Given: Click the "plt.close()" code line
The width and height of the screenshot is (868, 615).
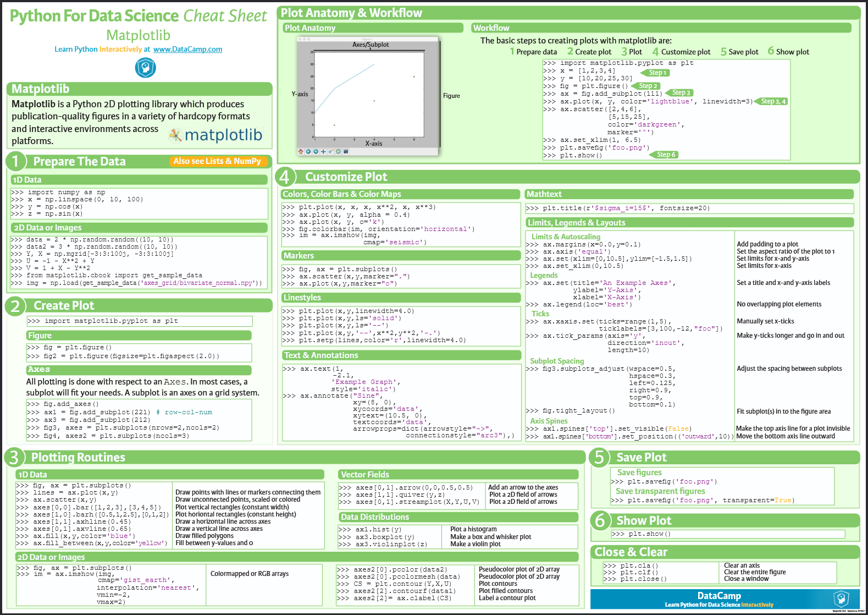Looking at the screenshot, I should point(635,579).
